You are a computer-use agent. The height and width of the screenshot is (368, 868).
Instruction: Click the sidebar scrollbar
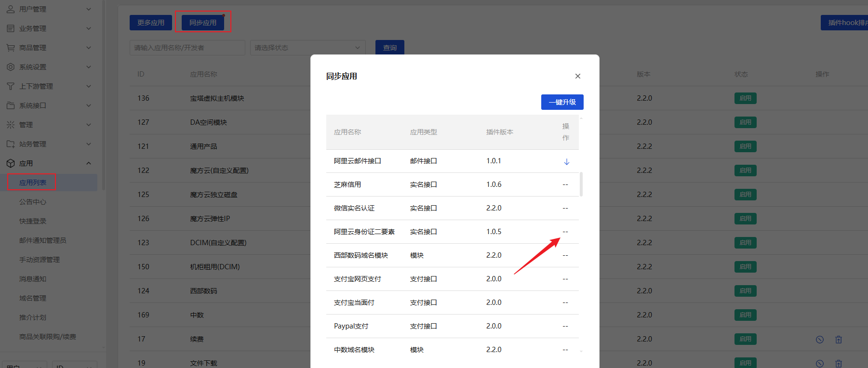tap(104, 96)
